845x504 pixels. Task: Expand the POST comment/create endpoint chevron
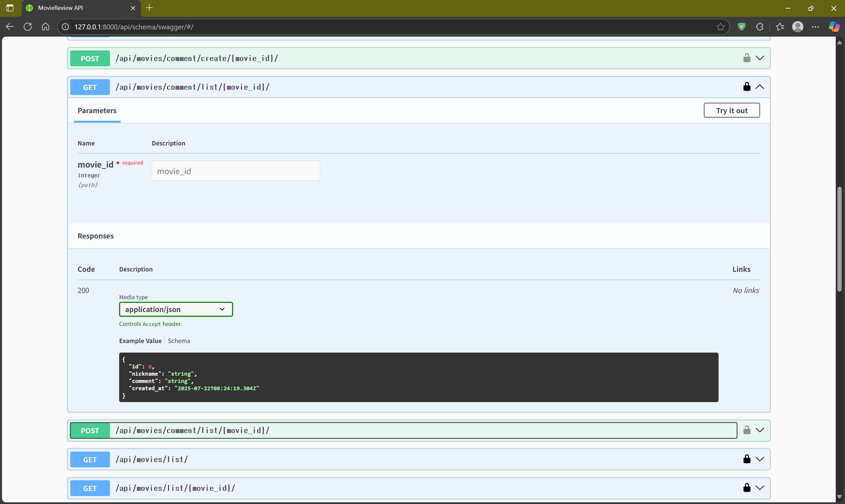click(760, 58)
